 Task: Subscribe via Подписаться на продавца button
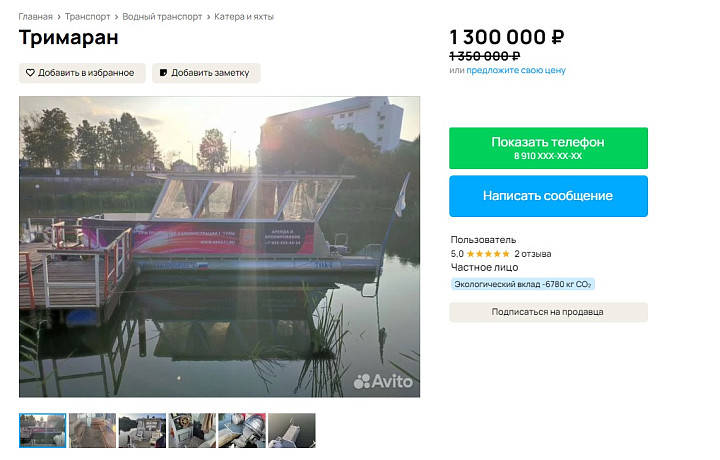548,312
